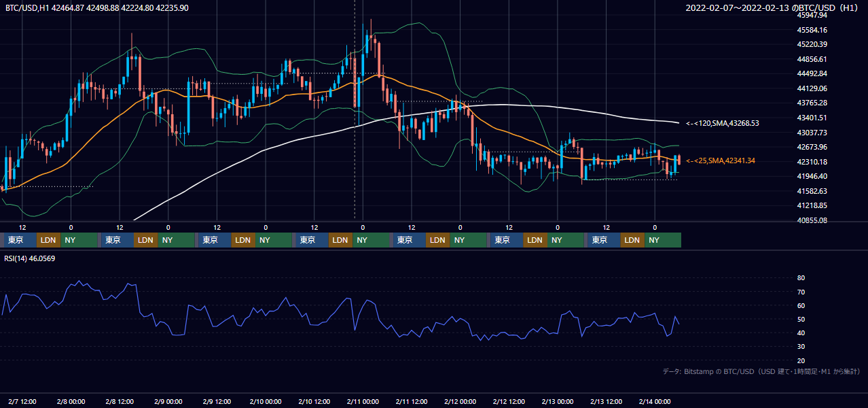Select the 44492.84 price axis label
The height and width of the screenshot is (408, 868).
coord(812,73)
